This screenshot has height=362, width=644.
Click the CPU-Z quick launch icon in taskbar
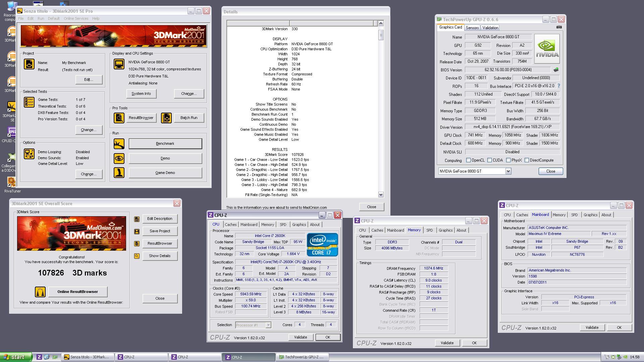pyautogui.click(x=39, y=357)
